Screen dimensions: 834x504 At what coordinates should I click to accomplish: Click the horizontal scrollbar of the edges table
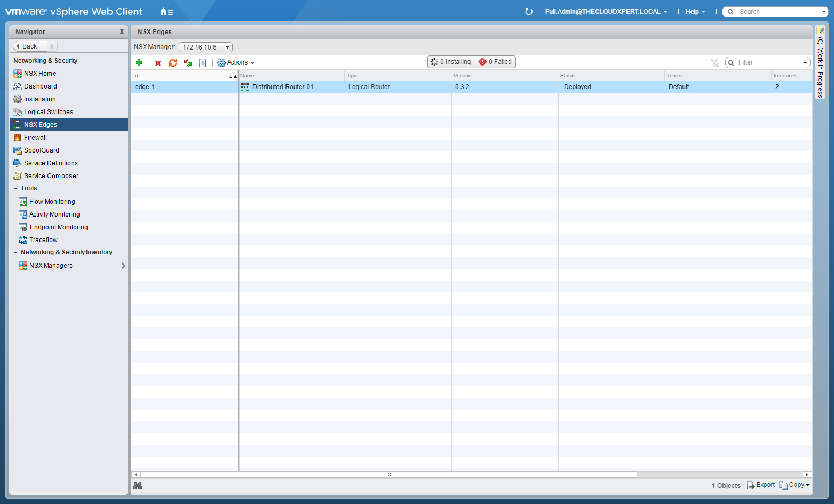click(x=389, y=475)
